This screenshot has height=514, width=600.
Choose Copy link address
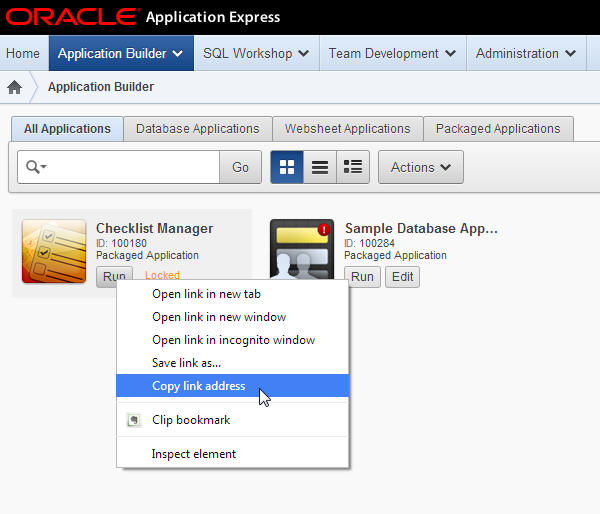(233, 386)
